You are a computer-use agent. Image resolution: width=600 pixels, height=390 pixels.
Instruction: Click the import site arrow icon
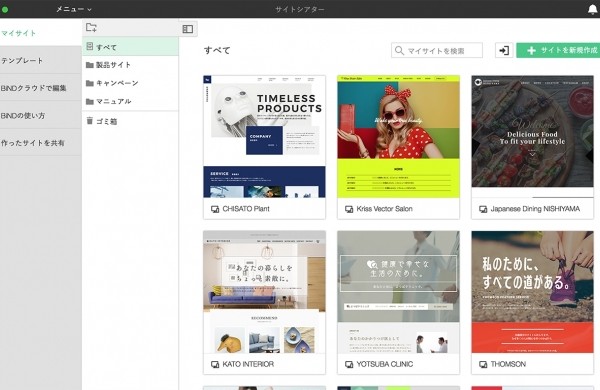point(504,50)
